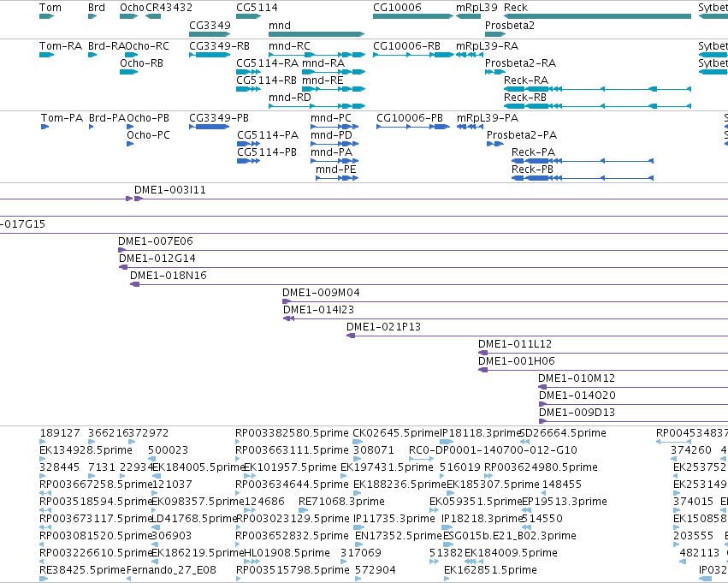Select transcript Reck-RB
This screenshot has width=728, height=583.
597,106
